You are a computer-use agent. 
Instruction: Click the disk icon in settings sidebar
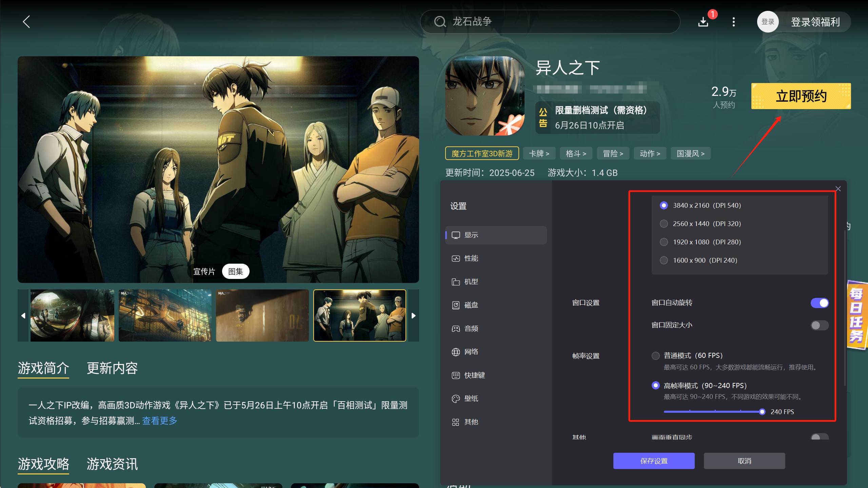point(456,305)
